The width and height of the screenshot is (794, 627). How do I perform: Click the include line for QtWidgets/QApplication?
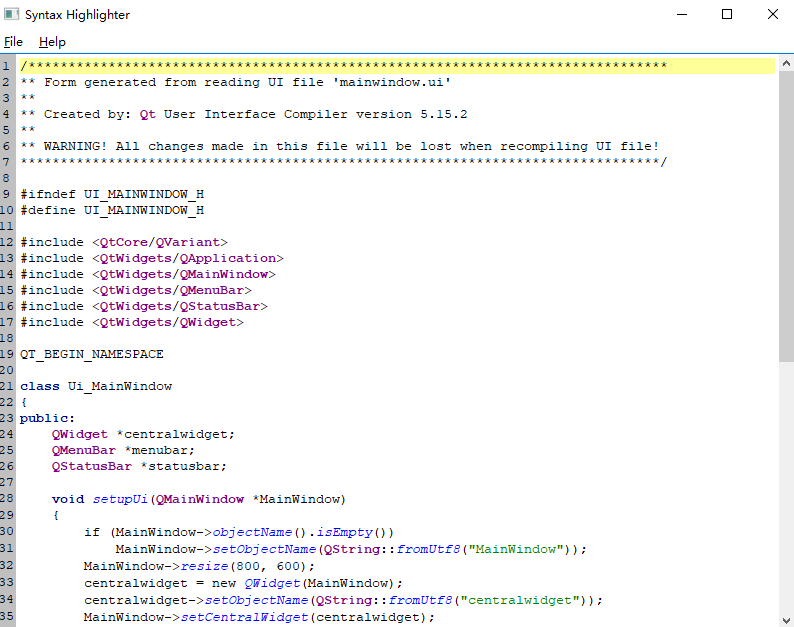pos(152,258)
